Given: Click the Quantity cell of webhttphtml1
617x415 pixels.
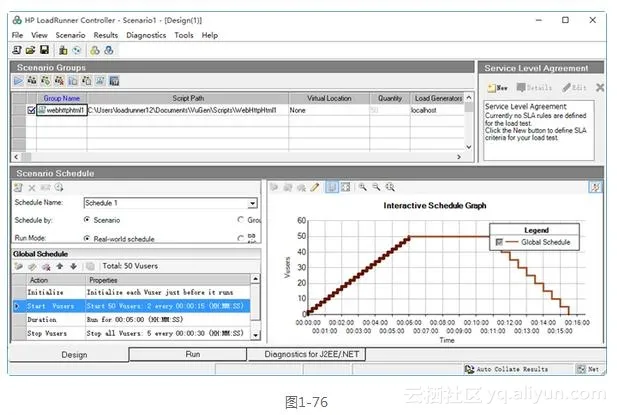Looking at the screenshot, I should pyautogui.click(x=390, y=110).
